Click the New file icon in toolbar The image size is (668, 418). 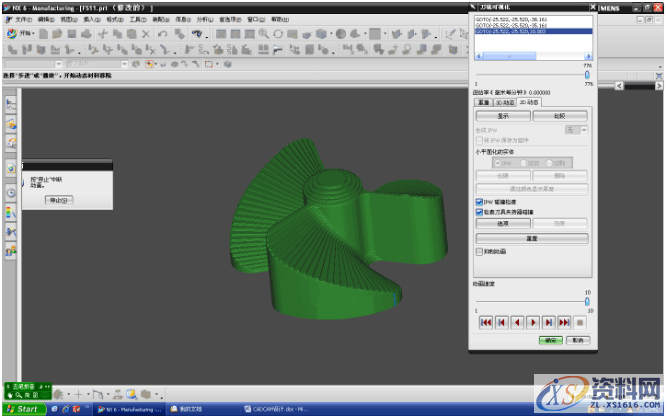click(45, 33)
